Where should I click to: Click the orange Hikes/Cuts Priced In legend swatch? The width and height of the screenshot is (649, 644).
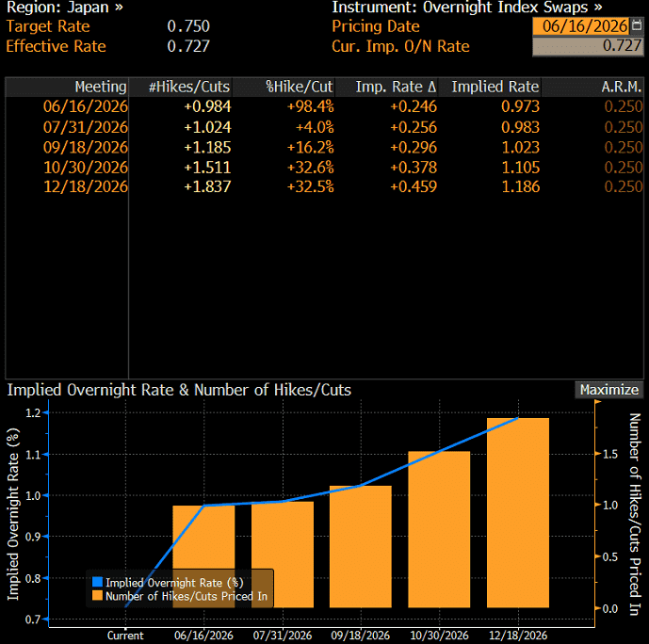97,596
